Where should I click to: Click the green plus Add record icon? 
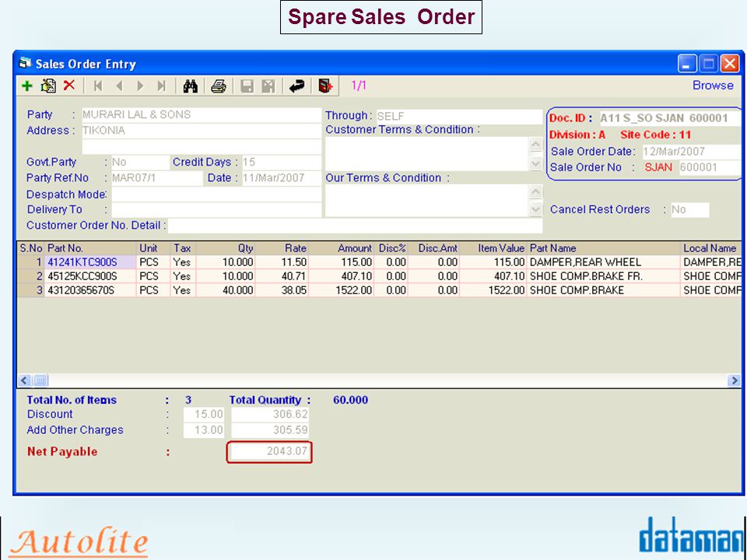tap(27, 86)
